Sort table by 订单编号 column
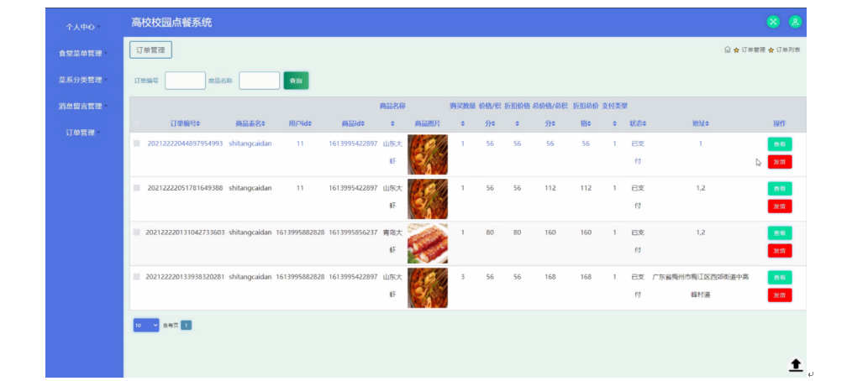Viewport: 868px width, 381px height. coord(186,123)
